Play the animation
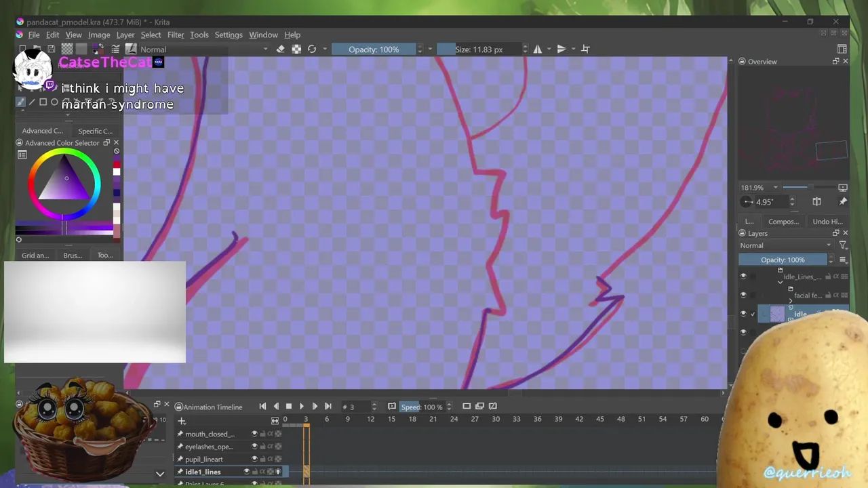The height and width of the screenshot is (488, 868). pyautogui.click(x=302, y=406)
